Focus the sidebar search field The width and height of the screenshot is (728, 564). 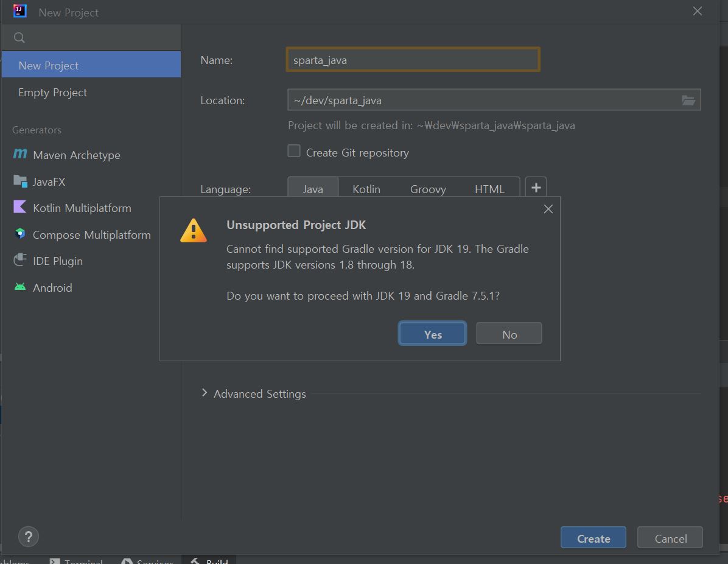click(91, 38)
